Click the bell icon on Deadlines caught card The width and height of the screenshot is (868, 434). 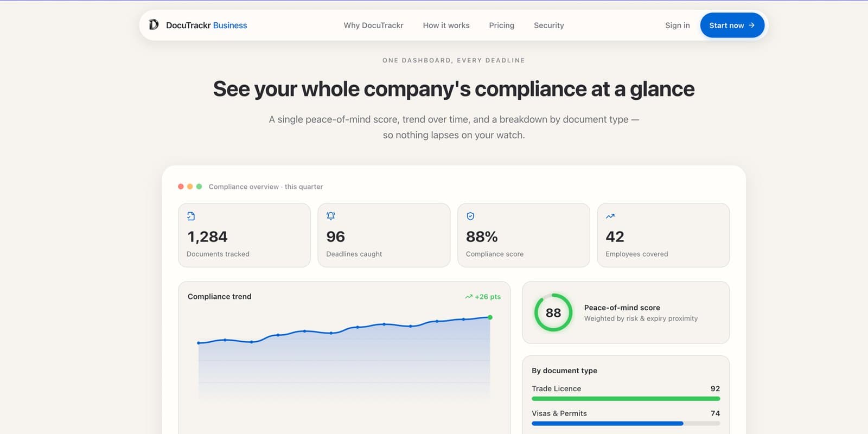point(330,216)
